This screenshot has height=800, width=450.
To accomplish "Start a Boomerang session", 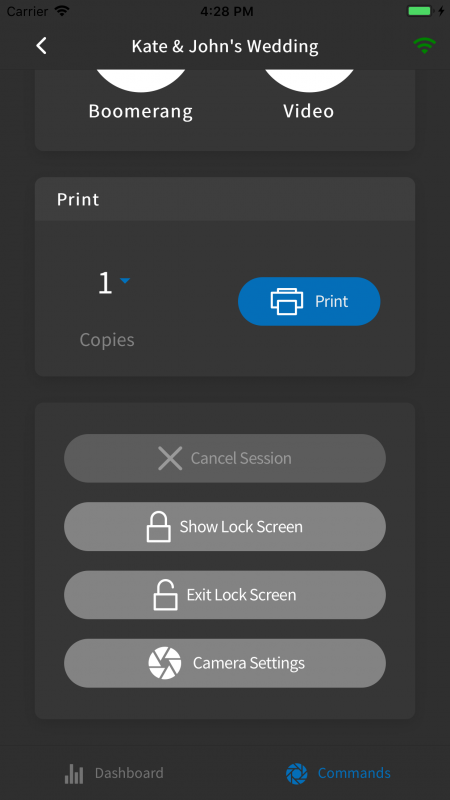I will [x=141, y=96].
